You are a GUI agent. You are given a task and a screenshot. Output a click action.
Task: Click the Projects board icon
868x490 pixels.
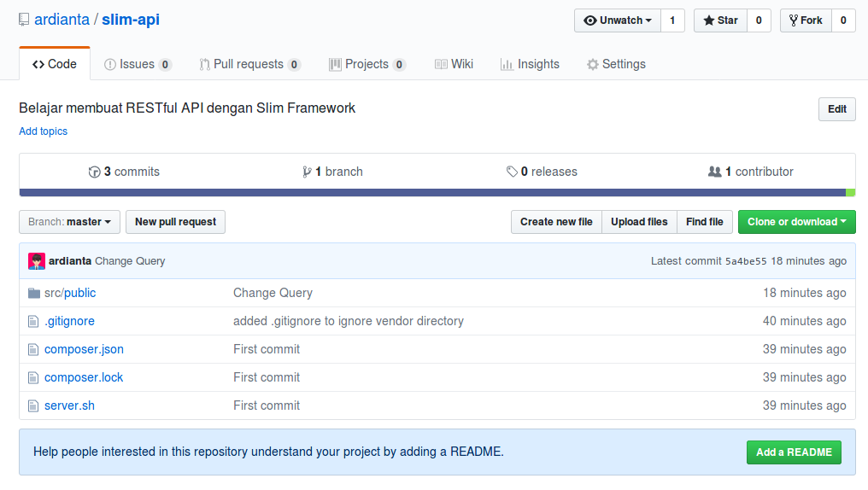[x=335, y=65]
